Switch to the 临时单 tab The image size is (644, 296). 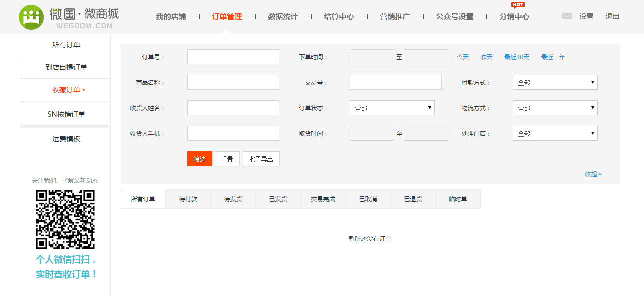458,199
